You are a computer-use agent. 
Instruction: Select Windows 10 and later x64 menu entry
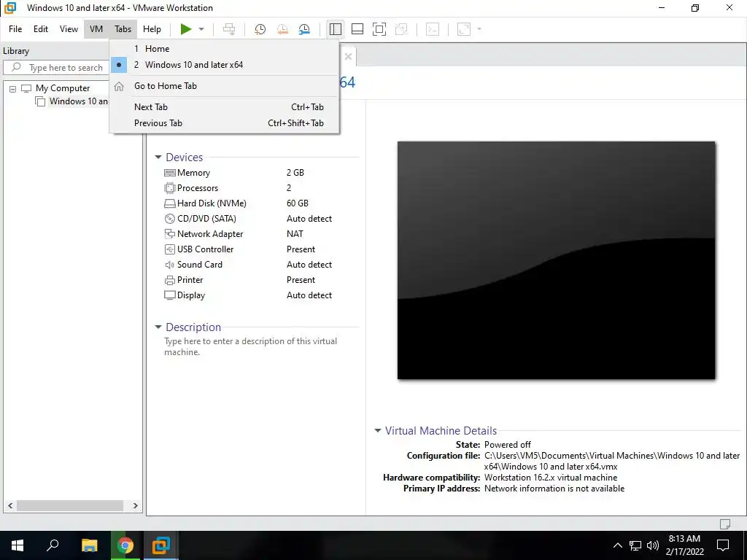tap(225, 65)
